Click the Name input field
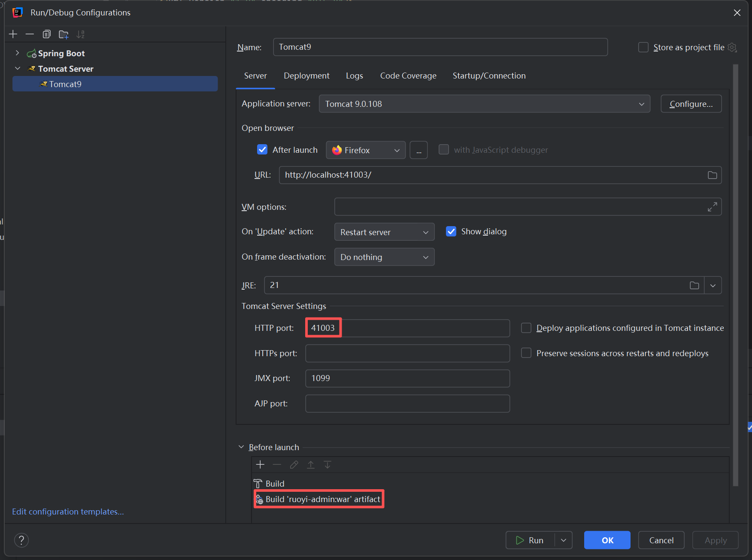This screenshot has height=560, width=752. 440,47
